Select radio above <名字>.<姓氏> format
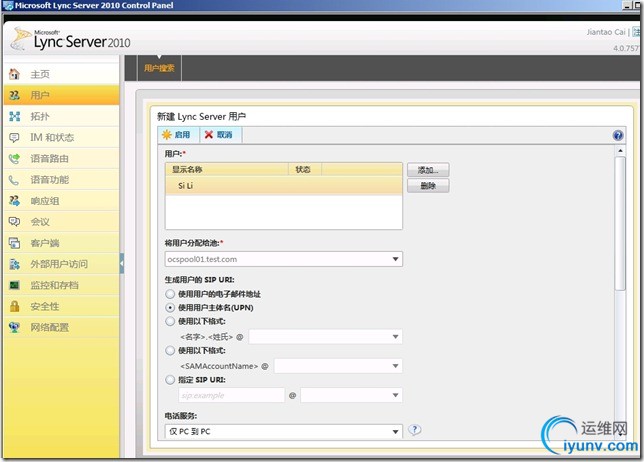 (x=170, y=321)
